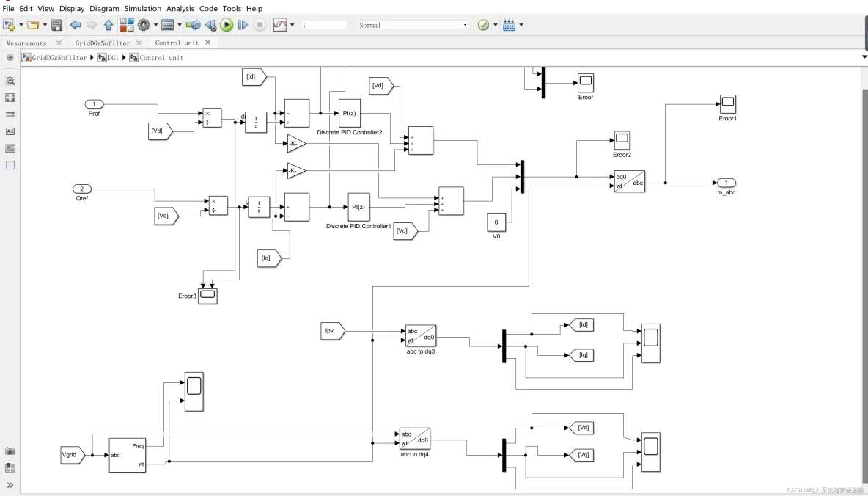868x496 pixels.
Task: Expand the Model Explorer dropdown arrow
Action: [x=180, y=25]
